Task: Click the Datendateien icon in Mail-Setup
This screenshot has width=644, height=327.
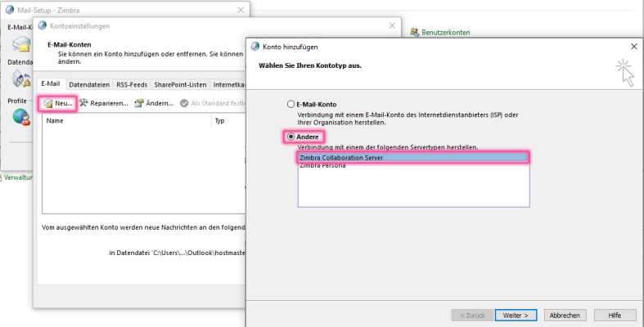Action: pyautogui.click(x=21, y=78)
